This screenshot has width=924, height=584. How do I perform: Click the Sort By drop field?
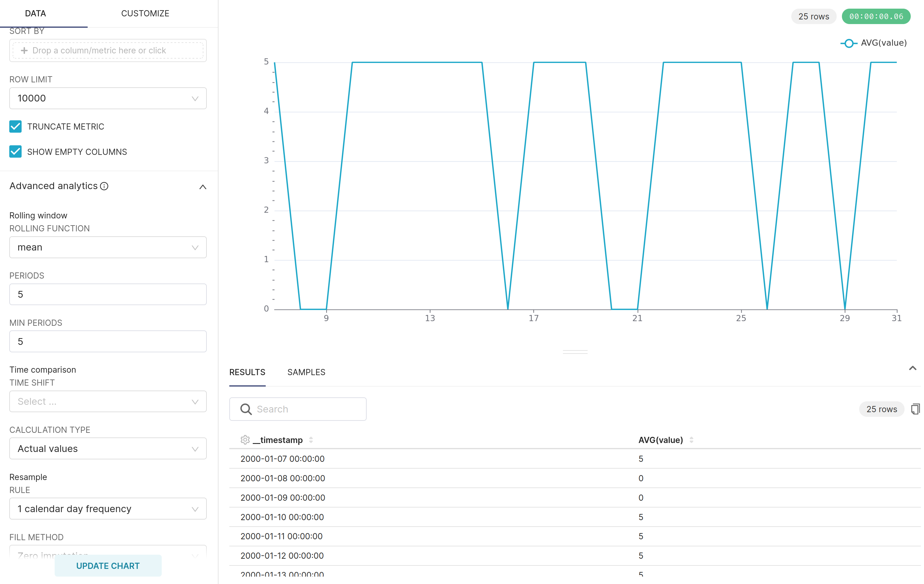108,51
